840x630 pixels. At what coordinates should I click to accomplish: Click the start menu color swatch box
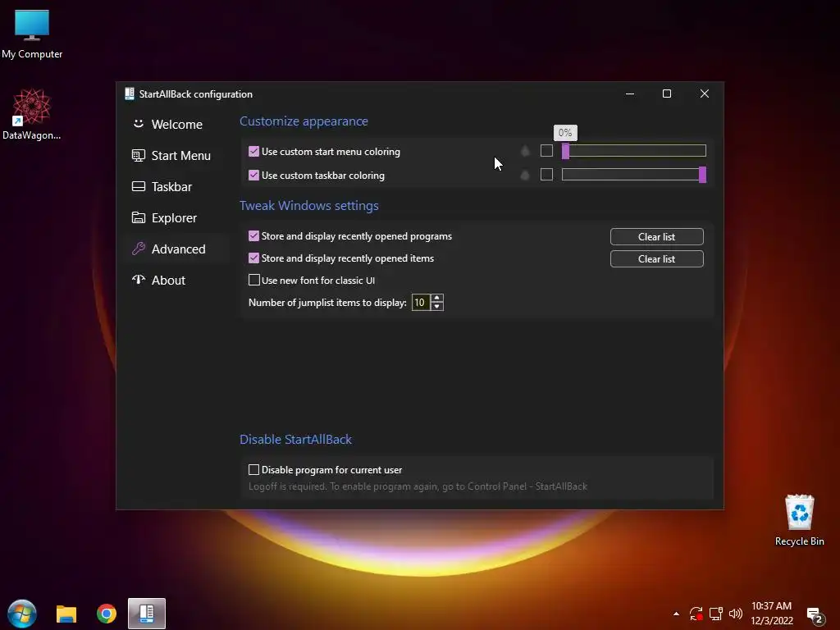[546, 151]
